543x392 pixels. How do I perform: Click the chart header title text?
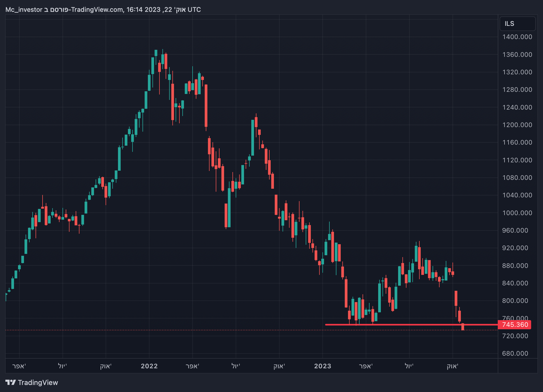click(x=103, y=10)
